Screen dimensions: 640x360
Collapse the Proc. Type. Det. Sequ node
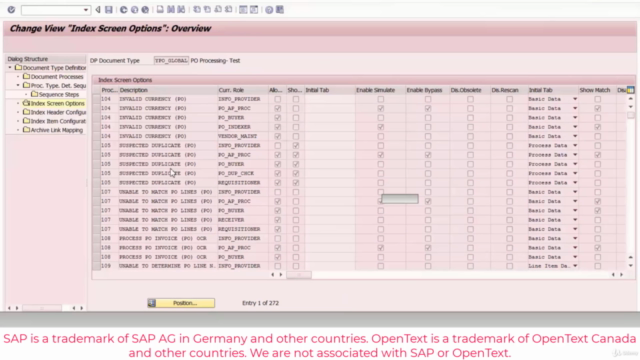(18, 85)
